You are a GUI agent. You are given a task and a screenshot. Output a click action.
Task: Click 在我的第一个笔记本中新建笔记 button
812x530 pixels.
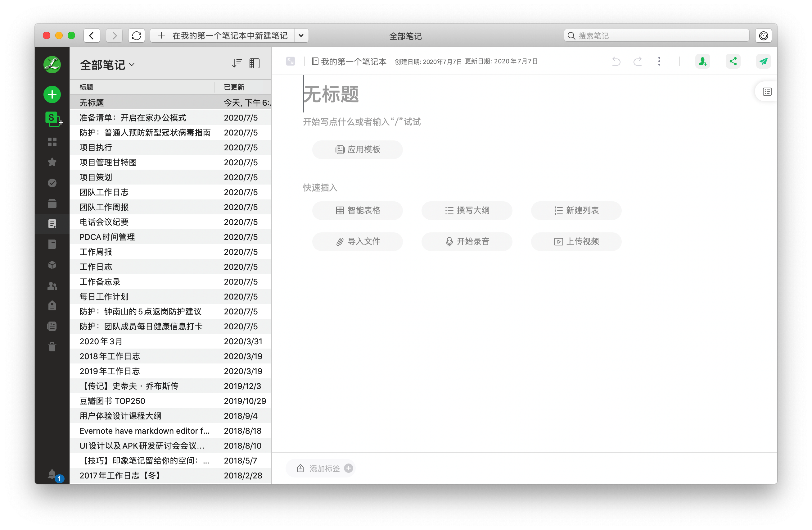(223, 35)
